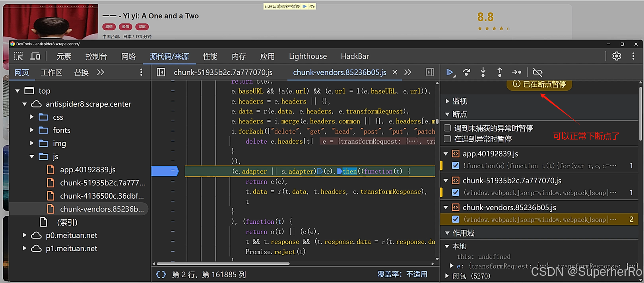Close the chunk-vendors.85236b05.js editor tab
Screen dimensions: 644x283
coord(395,72)
